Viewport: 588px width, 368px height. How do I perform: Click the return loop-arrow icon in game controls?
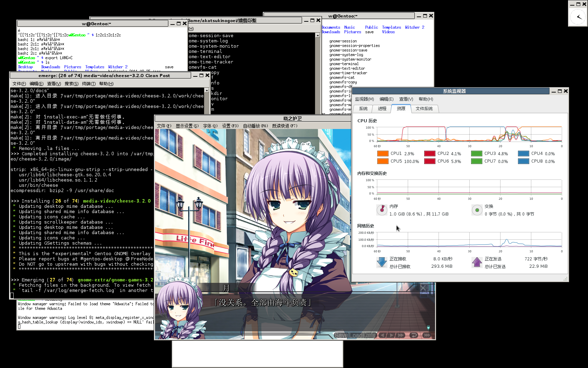[414, 335]
